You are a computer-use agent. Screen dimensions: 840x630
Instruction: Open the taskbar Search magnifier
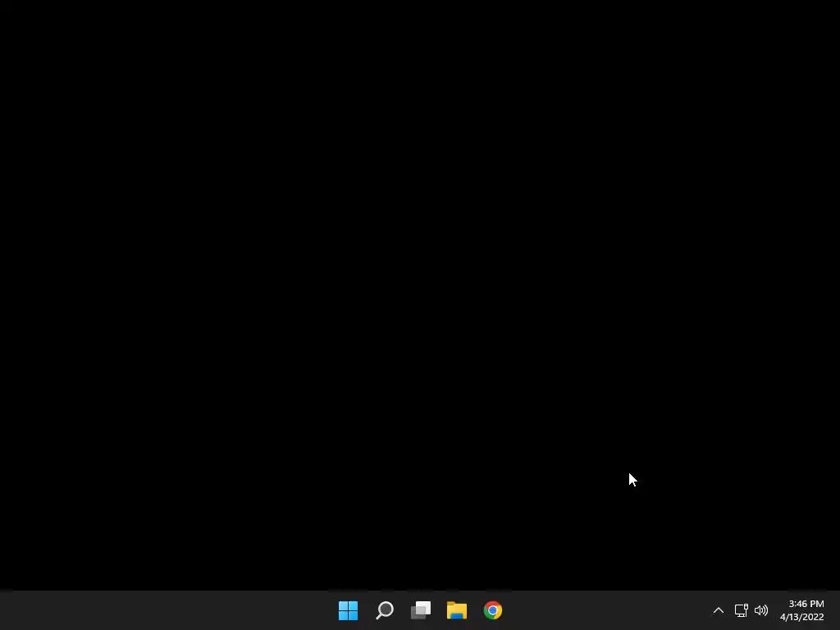point(385,610)
